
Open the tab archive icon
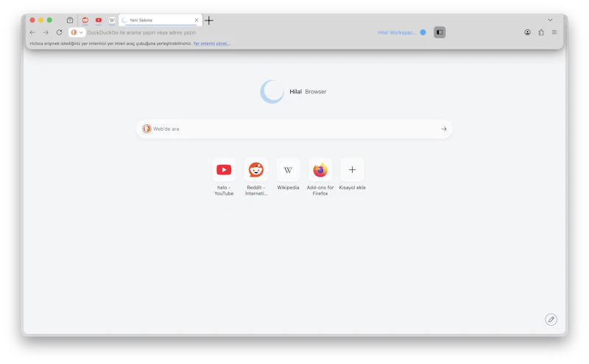pos(70,21)
